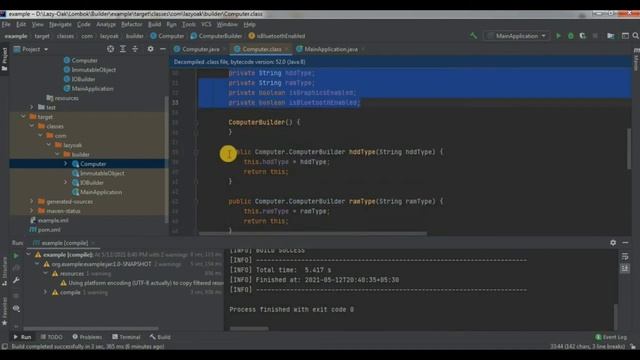Click the magnifier filter icon in the Run panel

(x=16, y=309)
